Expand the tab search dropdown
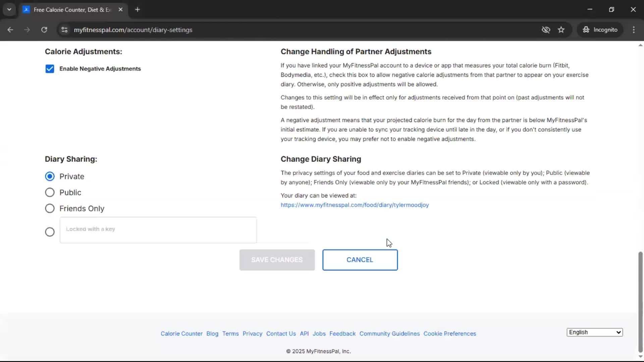Viewport: 644px width, 362px height. click(9, 9)
